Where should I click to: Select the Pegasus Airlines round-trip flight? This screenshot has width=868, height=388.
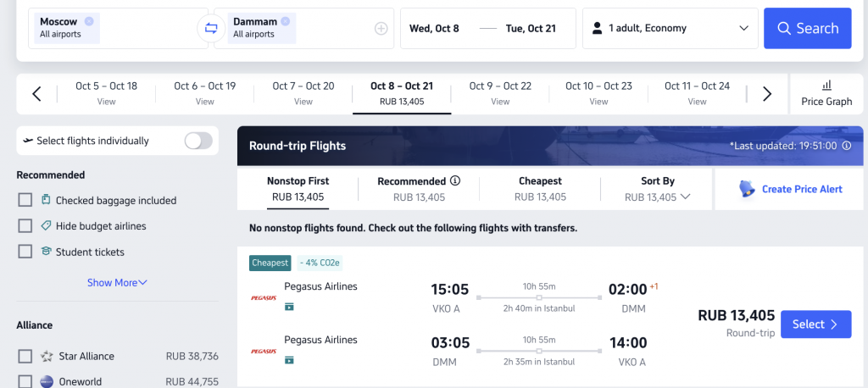click(816, 324)
